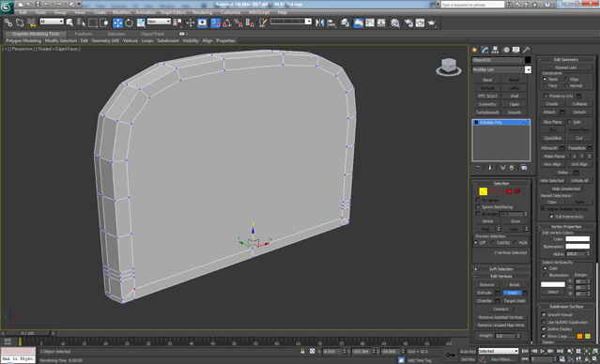This screenshot has width=600, height=364.
Task: Select Vertex sub-object level icon
Action: click(483, 191)
